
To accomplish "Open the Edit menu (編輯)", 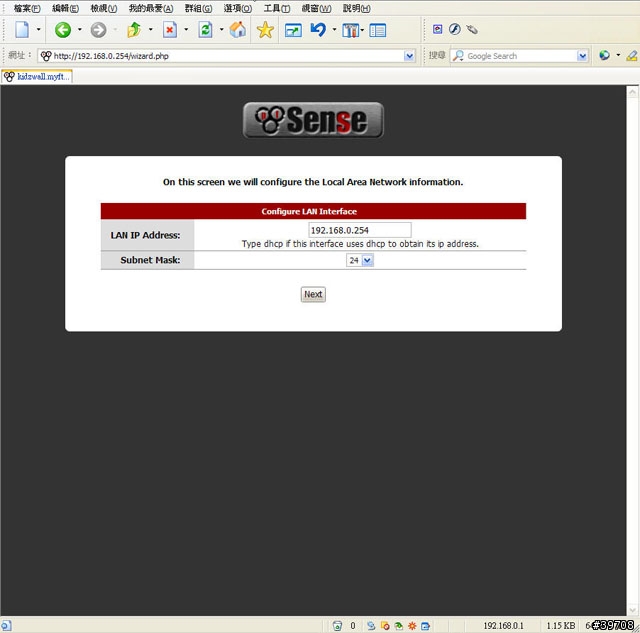I will [65, 8].
